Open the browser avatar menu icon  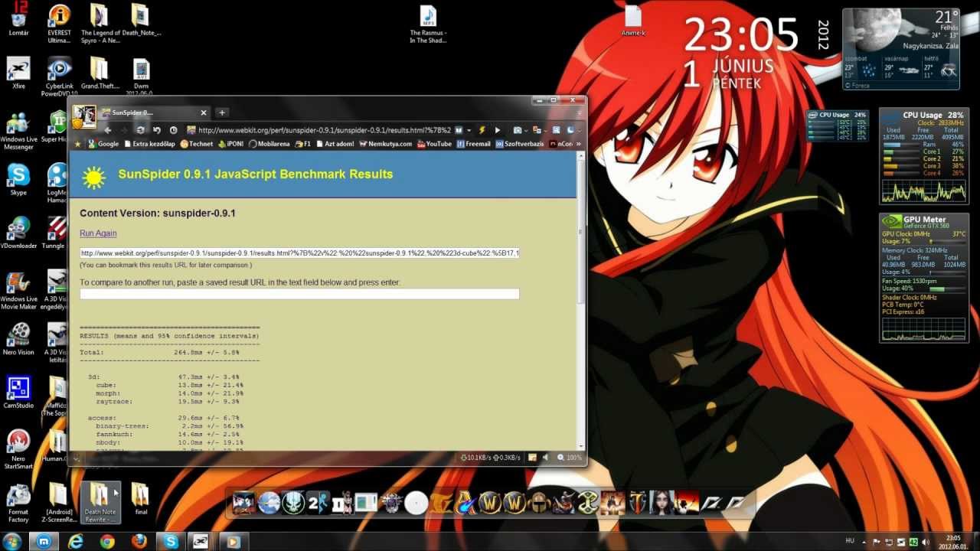click(84, 118)
